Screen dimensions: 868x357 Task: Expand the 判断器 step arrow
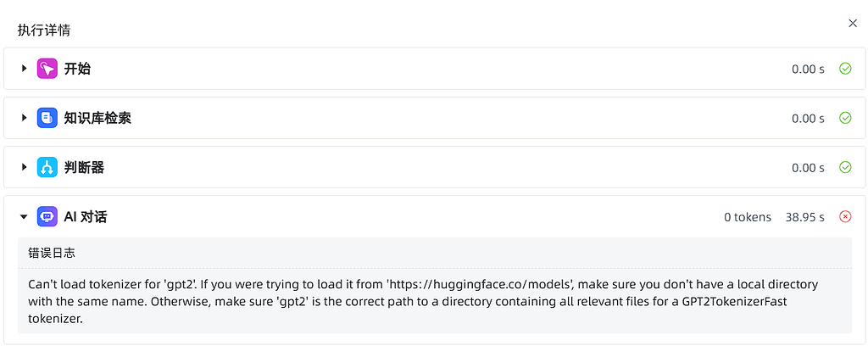click(x=24, y=167)
